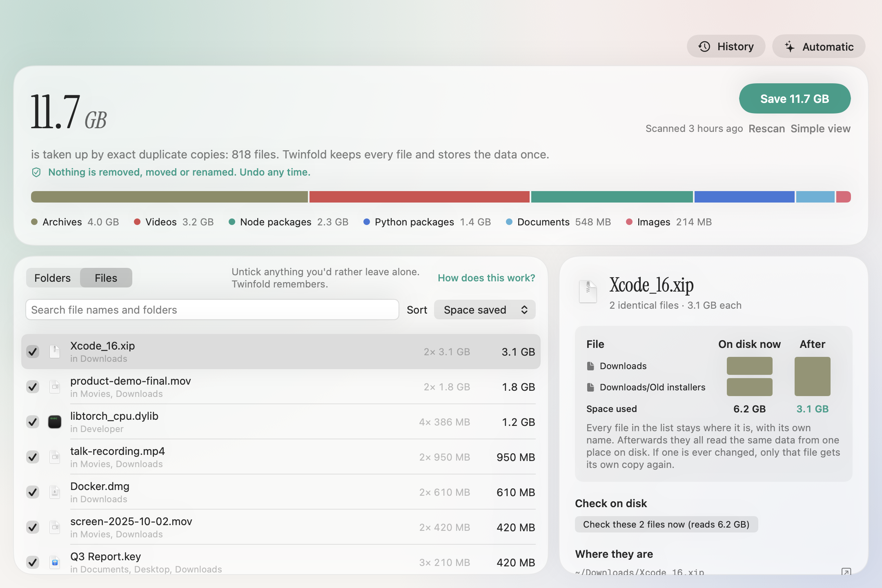Click the document icon next to Downloads in the table
Viewport: 882px width, 588px height.
point(590,366)
